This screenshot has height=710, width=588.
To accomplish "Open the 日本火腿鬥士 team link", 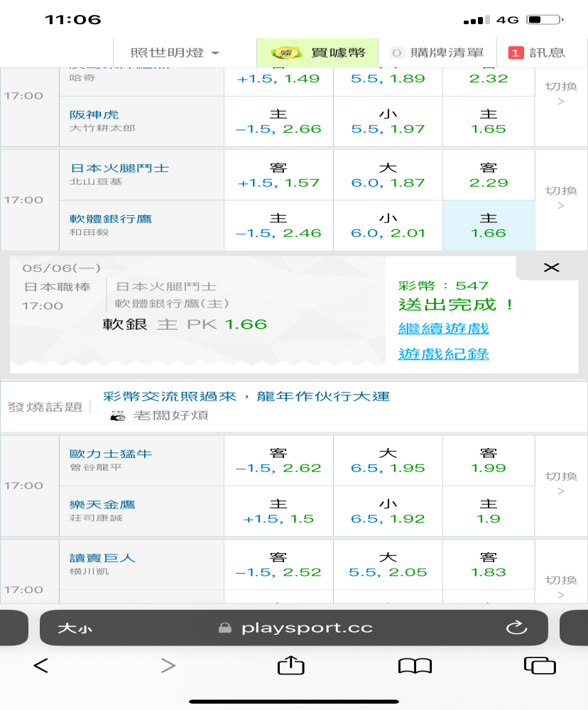I will pyautogui.click(x=119, y=168).
